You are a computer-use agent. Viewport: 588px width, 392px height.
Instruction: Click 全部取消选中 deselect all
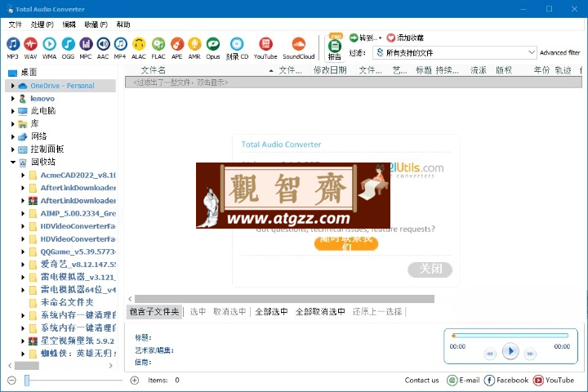(x=320, y=312)
